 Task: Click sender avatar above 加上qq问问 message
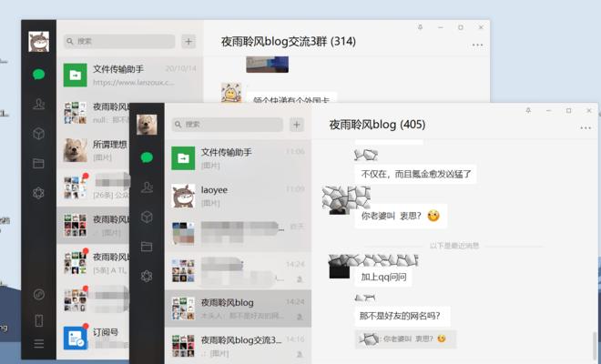click(x=340, y=267)
